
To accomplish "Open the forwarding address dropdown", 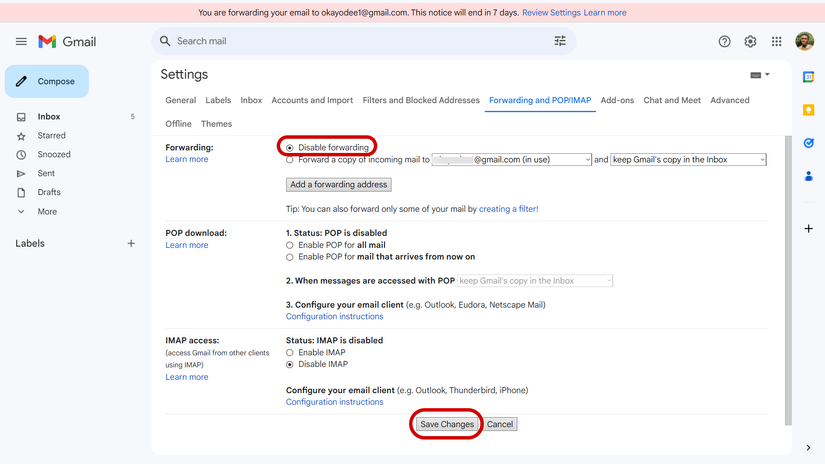I will (512, 160).
